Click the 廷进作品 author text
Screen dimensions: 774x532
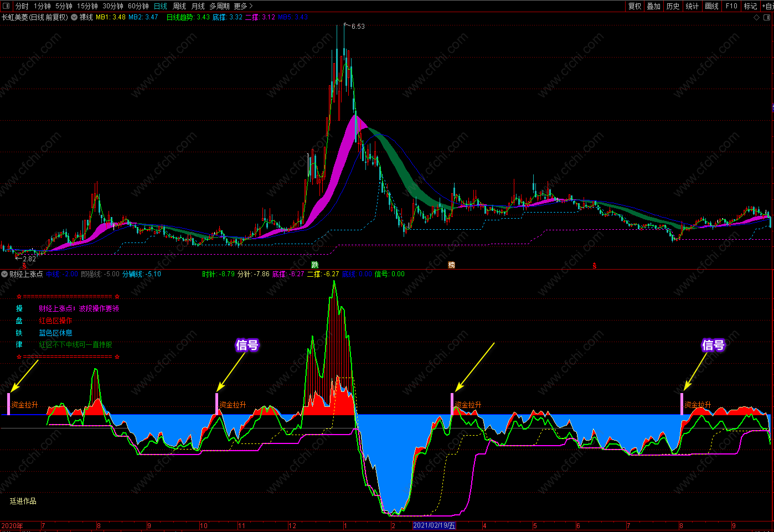23,501
